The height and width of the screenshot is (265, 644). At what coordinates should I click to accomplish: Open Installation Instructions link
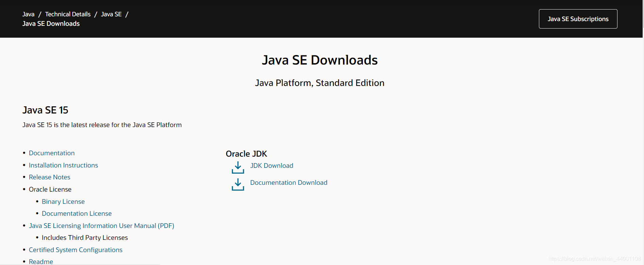[x=63, y=165]
